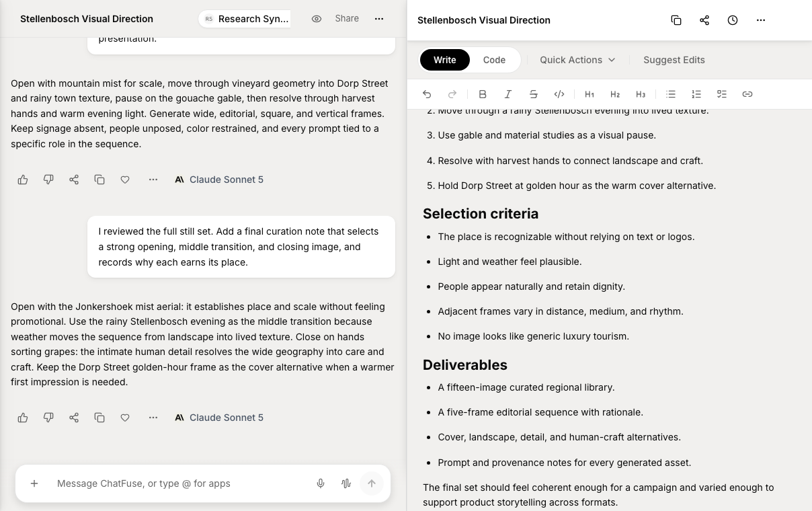Insert a link from the toolbar
Image resolution: width=812 pixels, height=511 pixels.
pyautogui.click(x=747, y=94)
